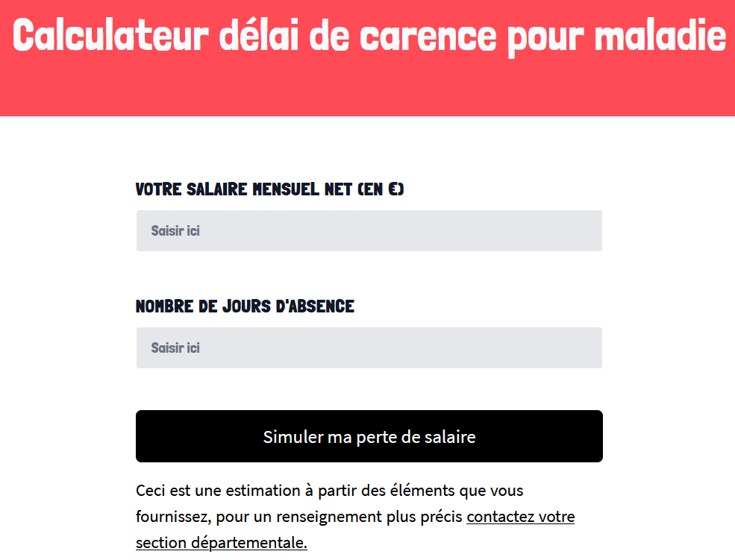Click the 'Votre salaire mensuel net' label
735x560 pixels.
269,189
